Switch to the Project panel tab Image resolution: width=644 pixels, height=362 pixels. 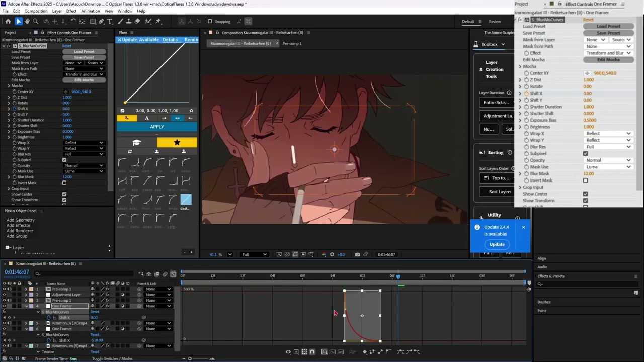[x=10, y=33]
